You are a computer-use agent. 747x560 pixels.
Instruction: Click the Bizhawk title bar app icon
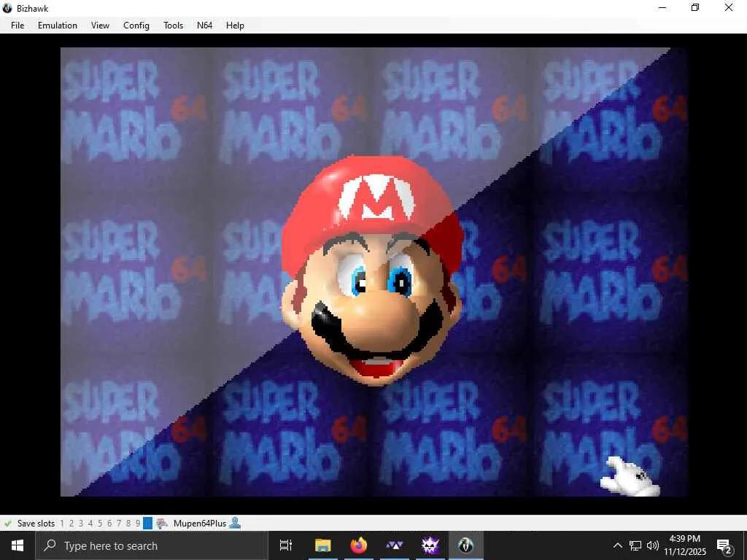point(7,8)
